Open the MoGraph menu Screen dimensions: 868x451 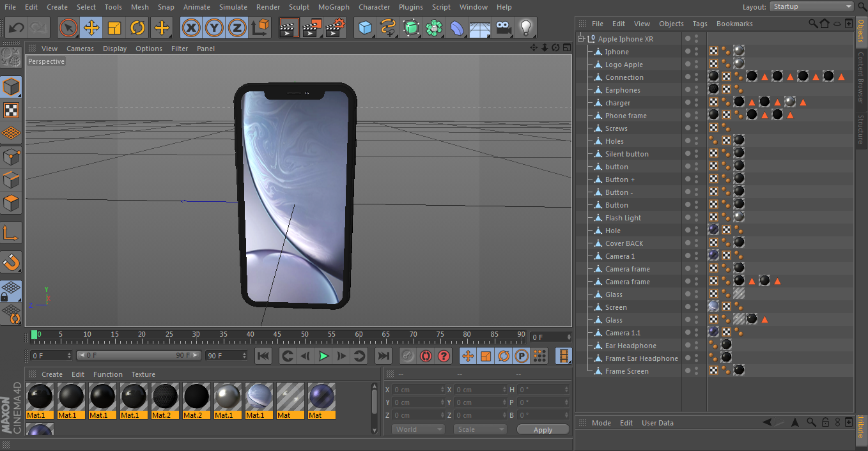tap(334, 7)
